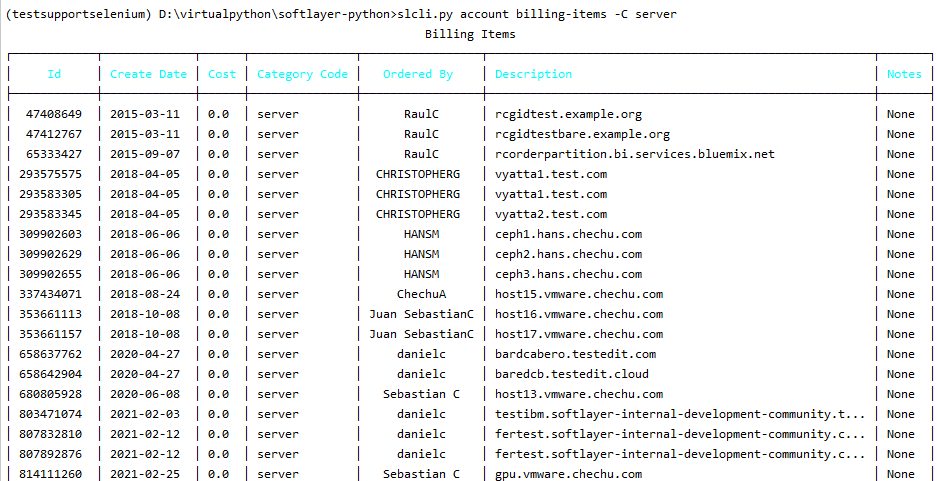937x481 pixels.
Task: Select the 'Description' column header
Action: pos(533,74)
